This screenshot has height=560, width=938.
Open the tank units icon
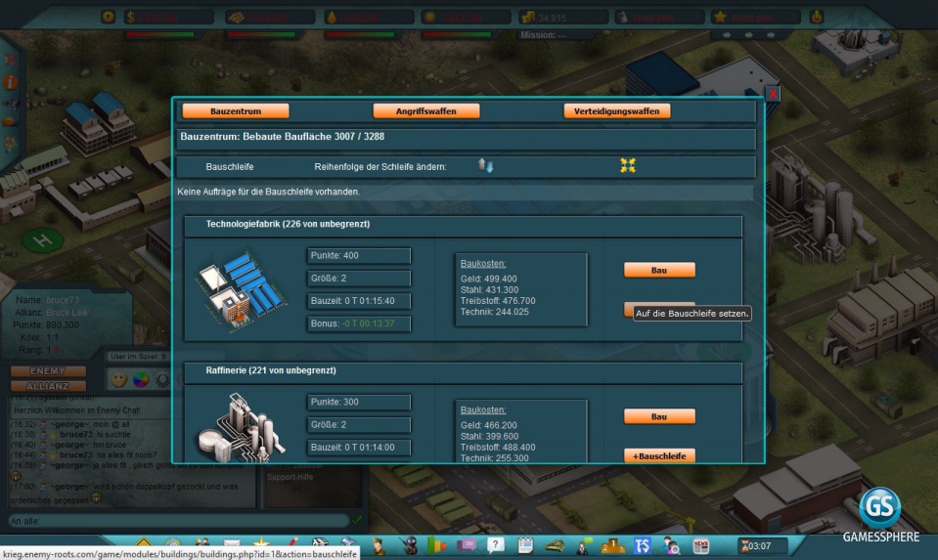tap(555, 545)
